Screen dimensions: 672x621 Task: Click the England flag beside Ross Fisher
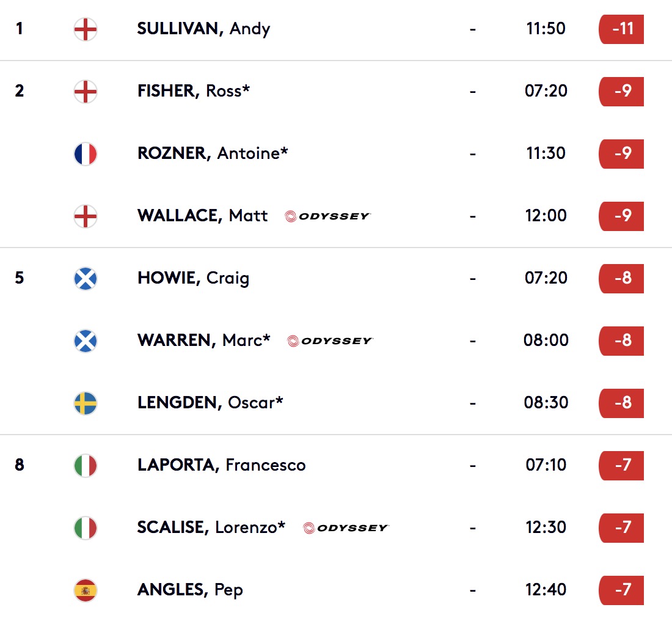[86, 92]
